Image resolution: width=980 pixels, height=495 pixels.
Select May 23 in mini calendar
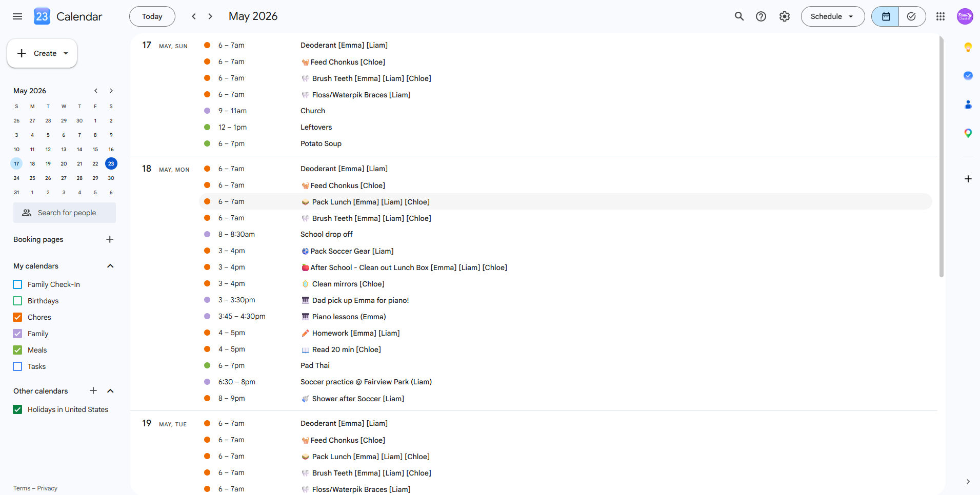(x=111, y=164)
